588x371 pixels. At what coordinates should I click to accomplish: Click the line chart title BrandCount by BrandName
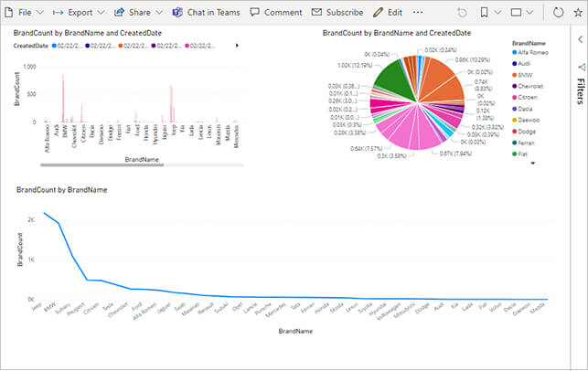pos(62,190)
